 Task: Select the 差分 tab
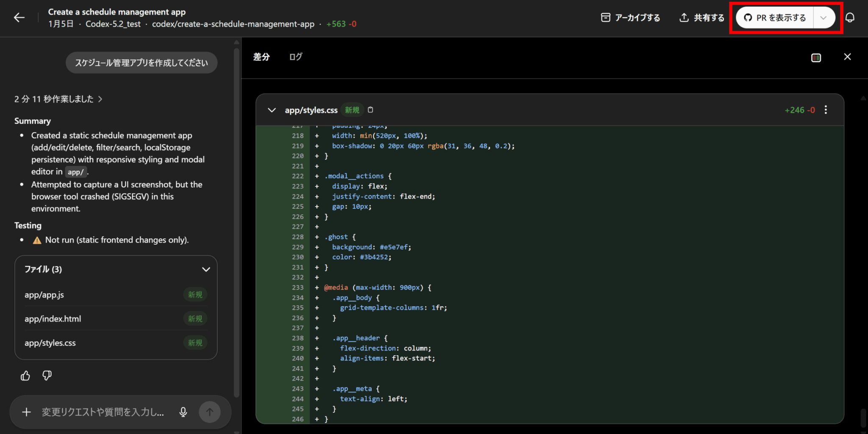[261, 57]
